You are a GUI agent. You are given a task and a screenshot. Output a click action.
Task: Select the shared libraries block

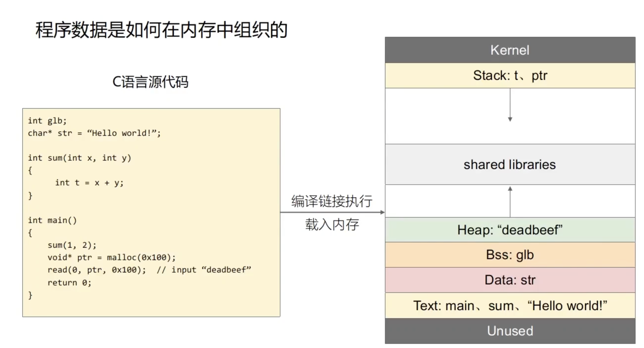click(x=510, y=164)
